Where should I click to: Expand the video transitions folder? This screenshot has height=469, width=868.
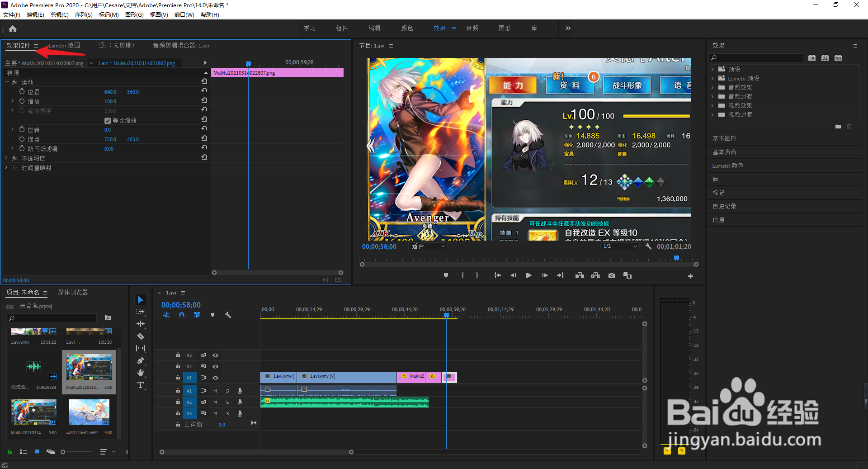point(712,114)
